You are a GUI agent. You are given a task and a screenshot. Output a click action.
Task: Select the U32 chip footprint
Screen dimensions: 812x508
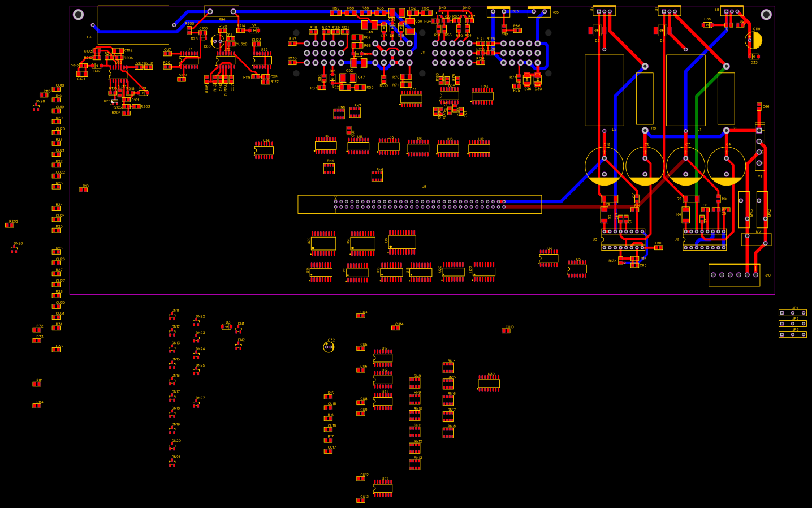click(x=226, y=60)
